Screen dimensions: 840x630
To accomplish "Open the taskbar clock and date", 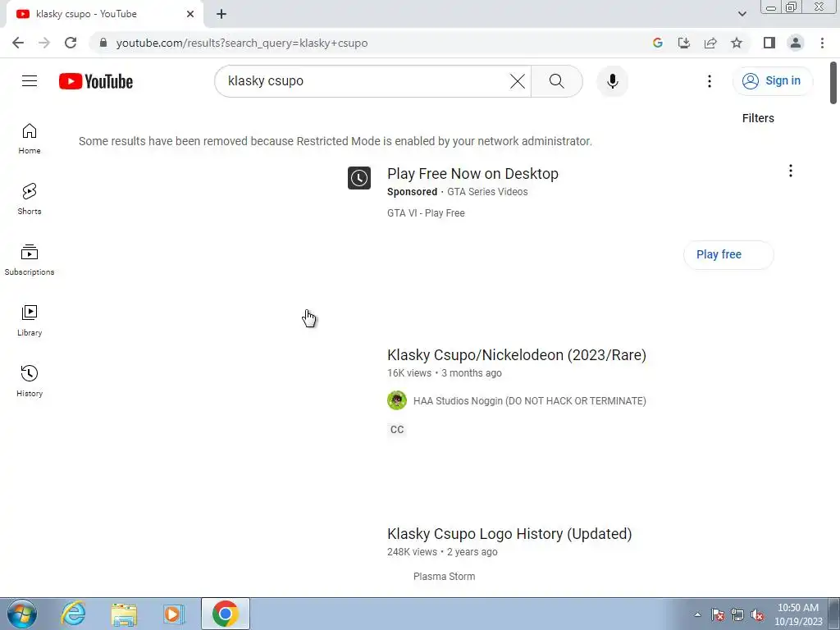I will click(x=797, y=614).
